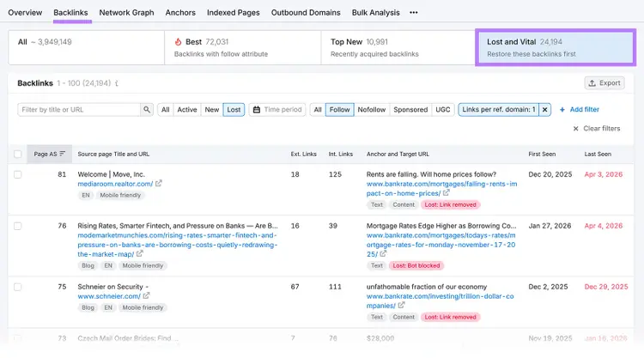The width and height of the screenshot is (644, 358).
Task: Open the Time period picker
Action: 277,110
